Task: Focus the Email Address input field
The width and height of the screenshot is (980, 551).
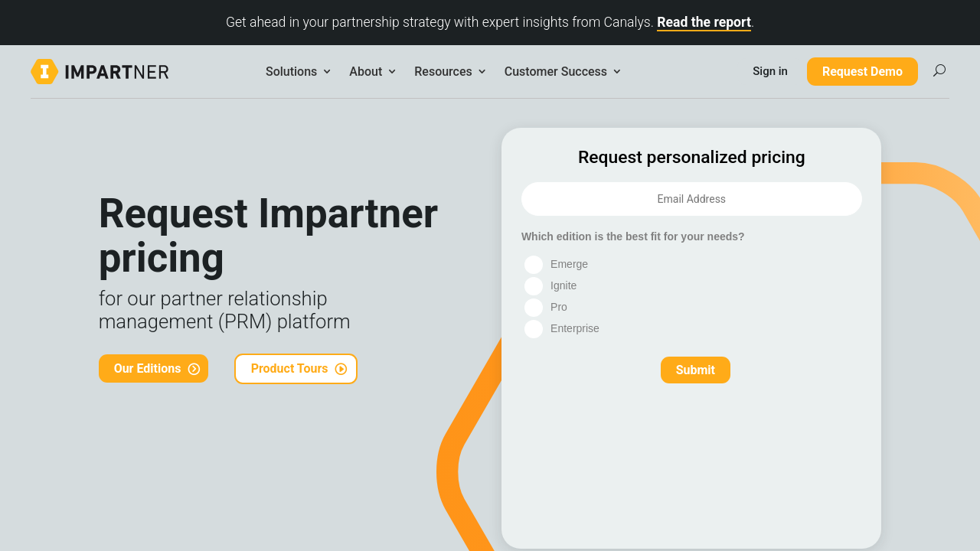Action: 691,199
